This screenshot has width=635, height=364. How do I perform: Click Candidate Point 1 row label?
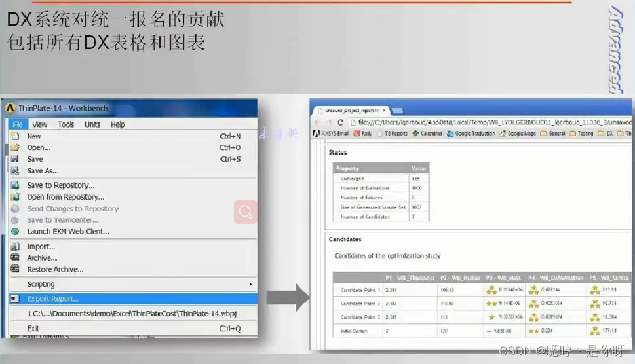coord(360,290)
